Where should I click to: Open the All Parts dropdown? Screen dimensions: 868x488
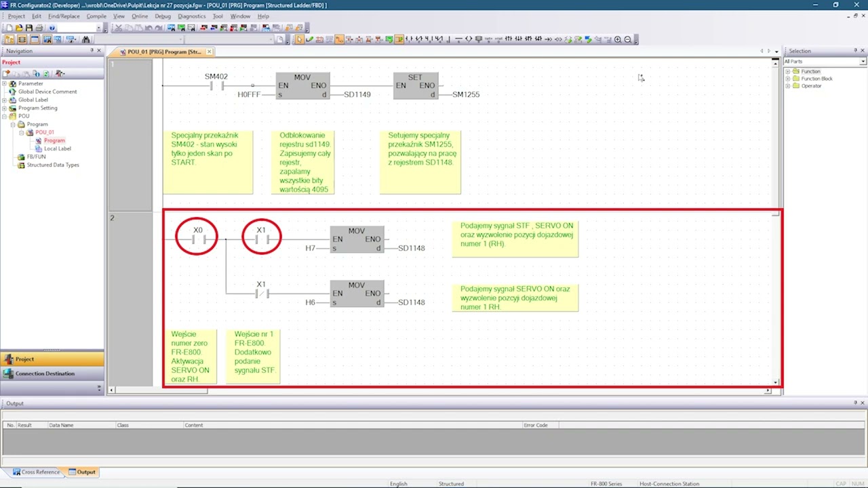point(863,62)
